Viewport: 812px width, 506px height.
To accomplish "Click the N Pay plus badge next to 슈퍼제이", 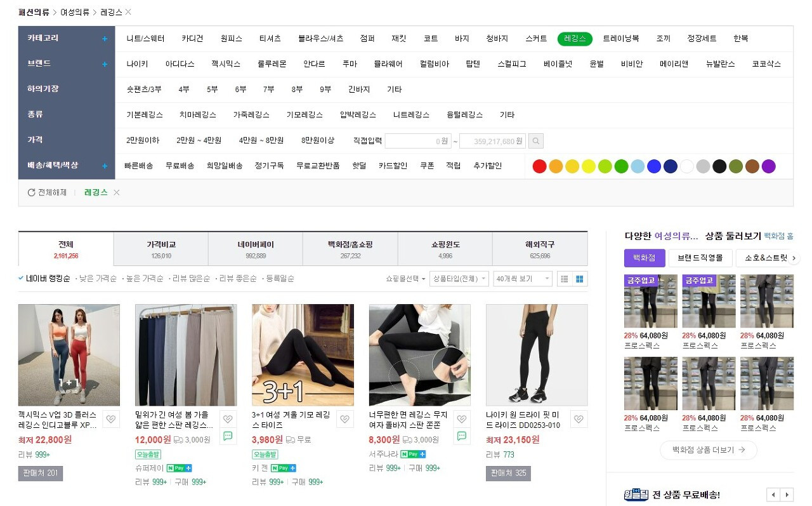I will pyautogui.click(x=179, y=468).
